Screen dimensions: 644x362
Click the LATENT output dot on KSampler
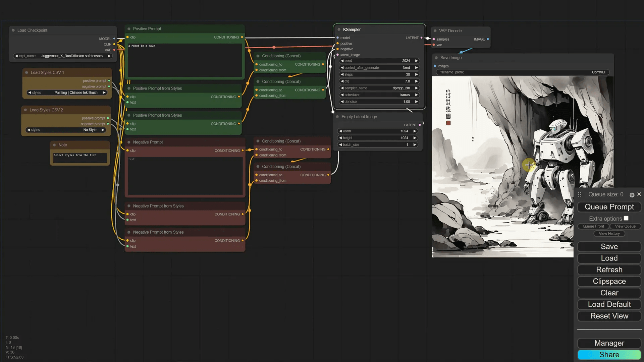422,38
